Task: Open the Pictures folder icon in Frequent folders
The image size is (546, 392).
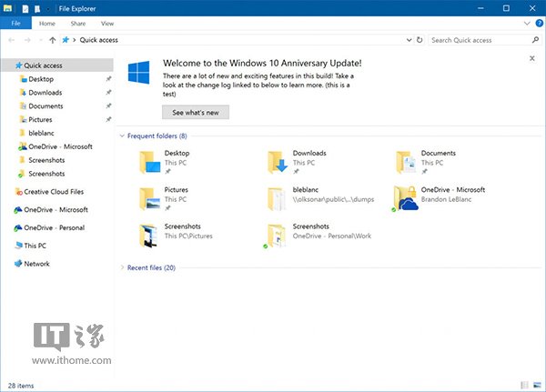Action: tap(150, 199)
